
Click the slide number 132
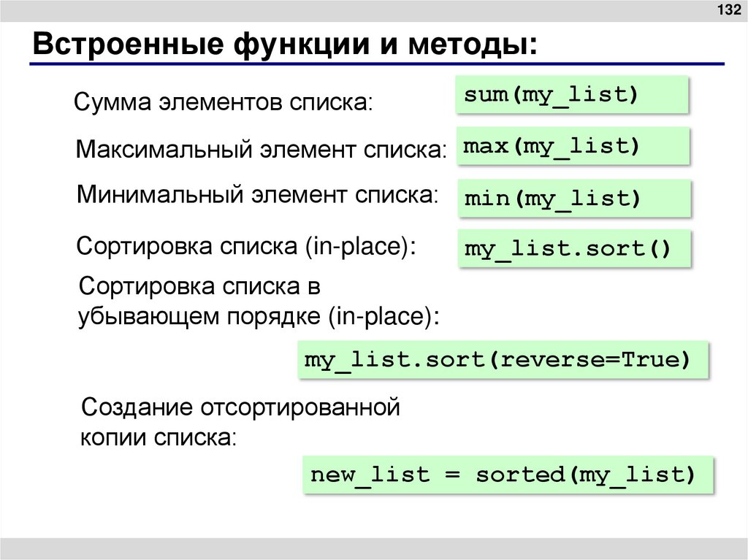(x=730, y=9)
